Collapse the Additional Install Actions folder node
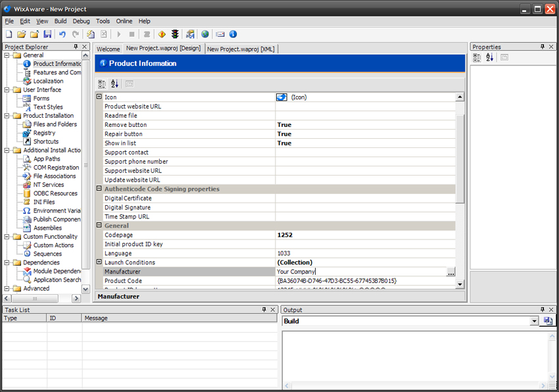This screenshot has height=392, width=559. click(x=7, y=150)
